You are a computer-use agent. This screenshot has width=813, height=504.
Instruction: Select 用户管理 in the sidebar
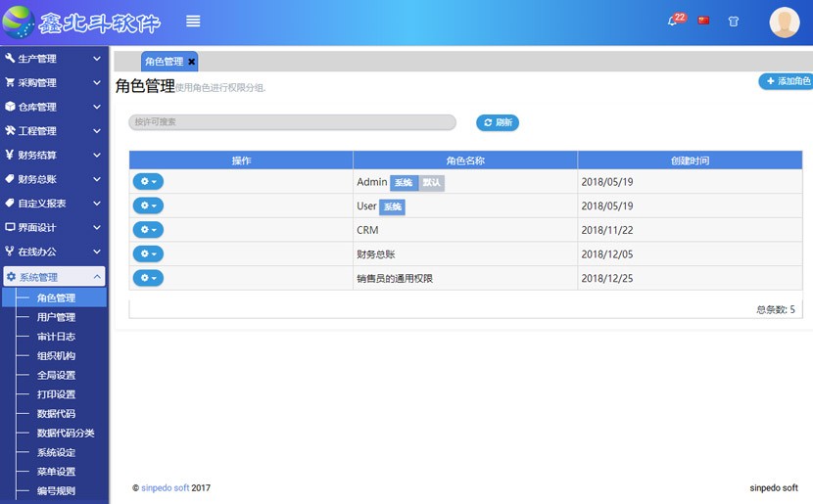point(56,317)
